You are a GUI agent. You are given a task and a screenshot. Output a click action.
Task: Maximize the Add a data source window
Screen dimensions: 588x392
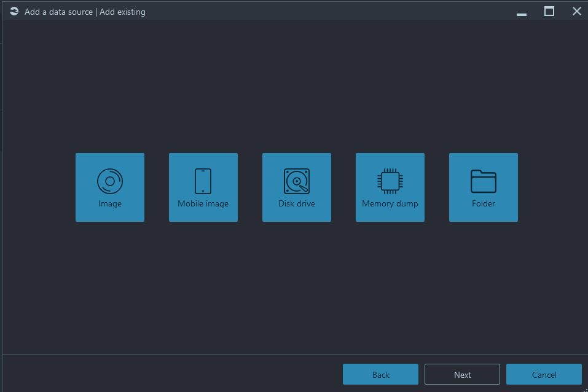point(549,11)
